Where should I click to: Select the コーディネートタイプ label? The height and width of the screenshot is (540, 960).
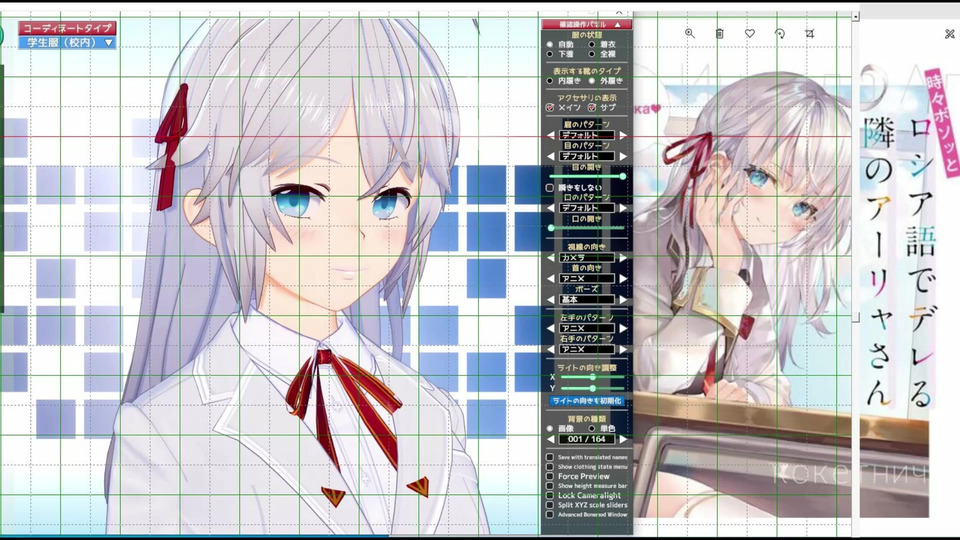[67, 28]
